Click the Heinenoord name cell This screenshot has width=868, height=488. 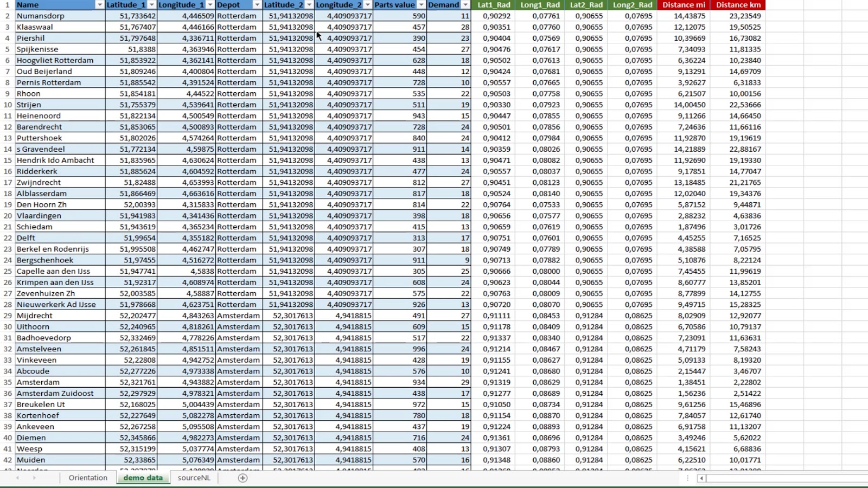click(60, 116)
